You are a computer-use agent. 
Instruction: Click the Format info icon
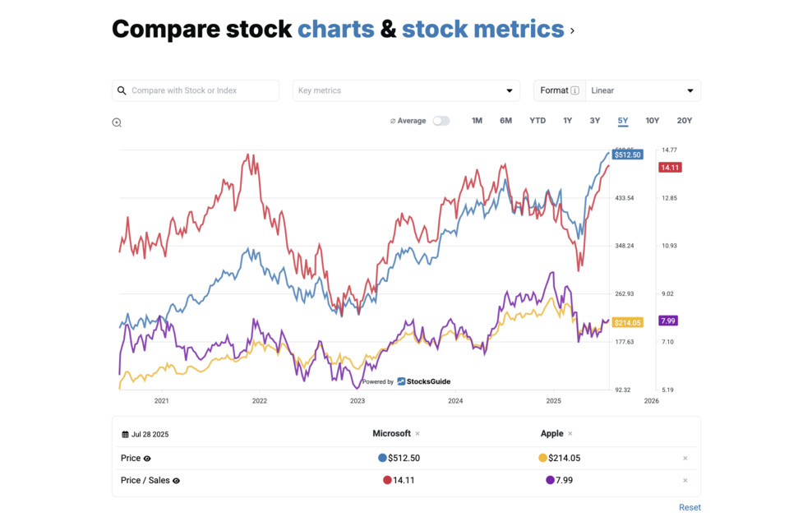coord(574,90)
